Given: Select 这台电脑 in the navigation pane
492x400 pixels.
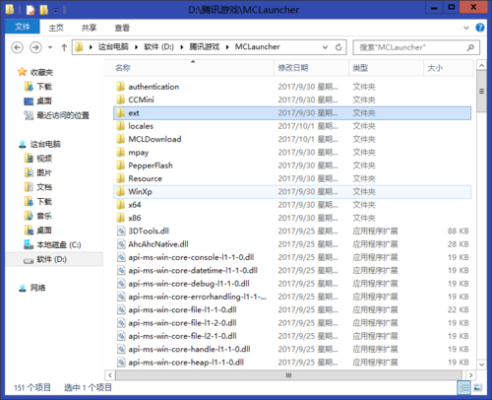Looking at the screenshot, I should pos(45,144).
